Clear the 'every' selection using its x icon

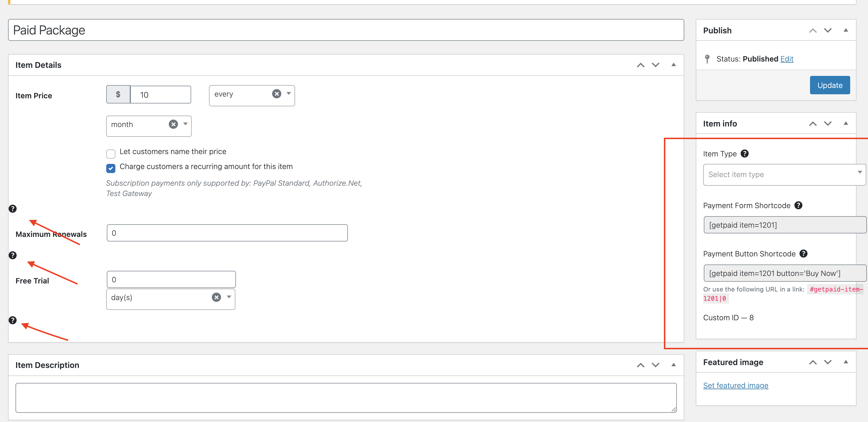coord(276,93)
